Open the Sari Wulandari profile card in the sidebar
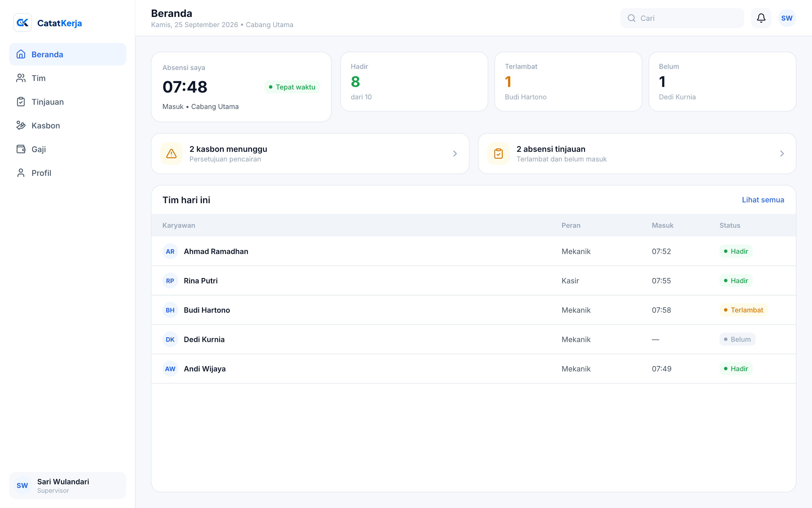This screenshot has height=508, width=812. coord(67,485)
